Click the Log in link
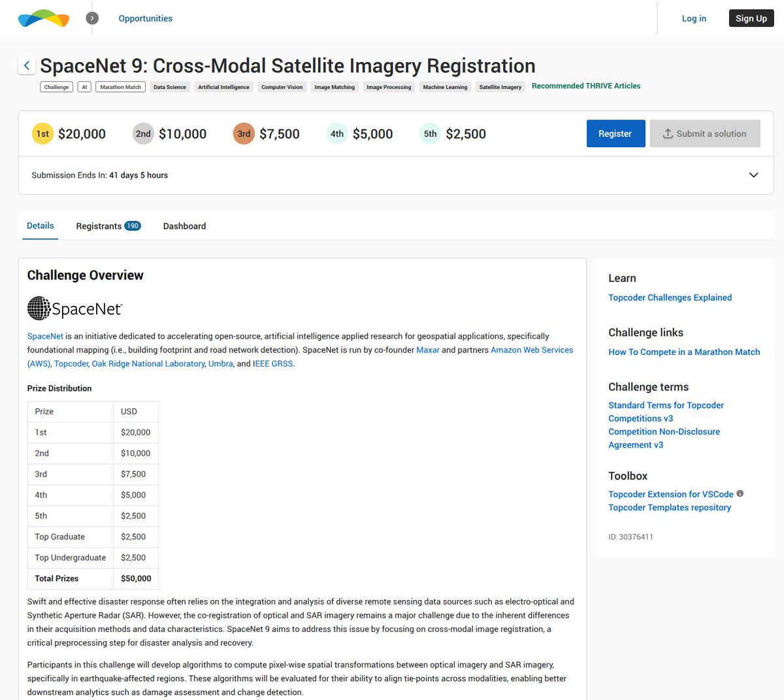This screenshot has width=784, height=700. click(694, 18)
